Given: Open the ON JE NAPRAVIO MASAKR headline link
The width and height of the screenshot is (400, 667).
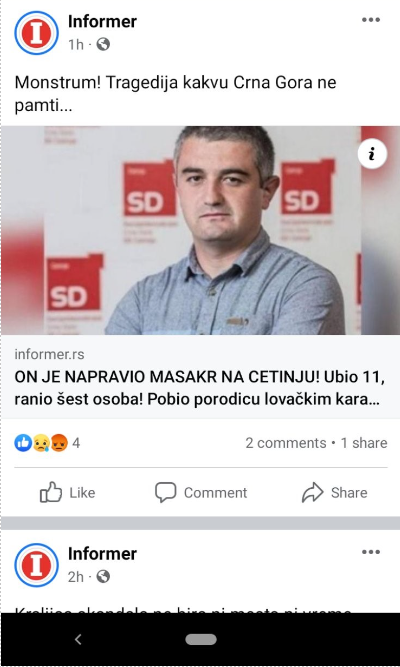Looking at the screenshot, I should (200, 389).
